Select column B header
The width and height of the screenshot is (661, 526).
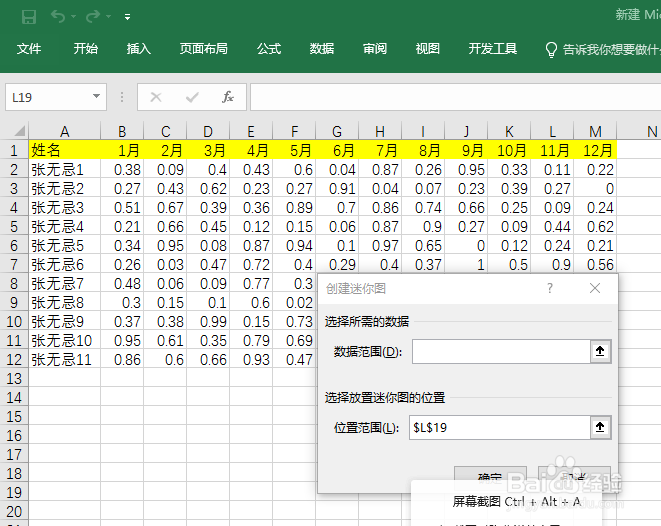pyautogui.click(x=122, y=132)
